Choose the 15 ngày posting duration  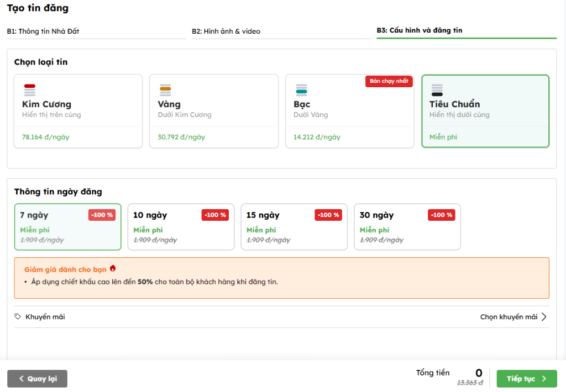(294, 227)
